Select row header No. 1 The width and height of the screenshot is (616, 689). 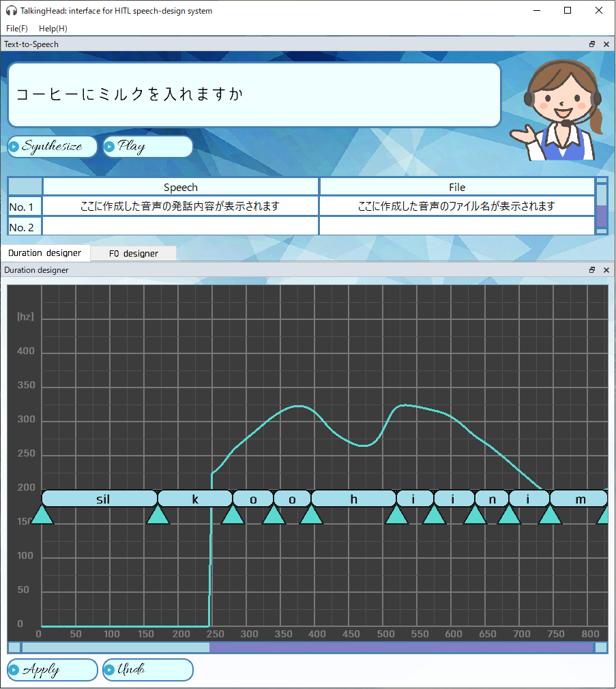click(x=25, y=207)
